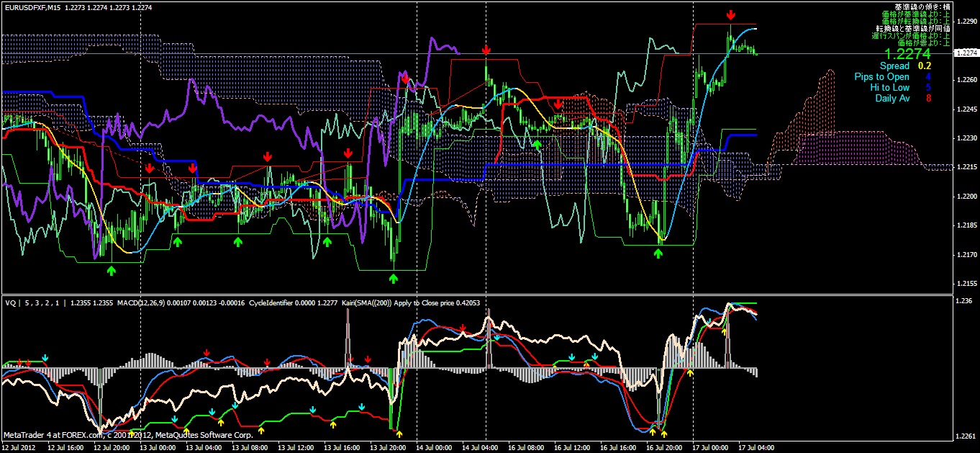Click the Hi to Low label
The height and width of the screenshot is (453, 980).
889,88
